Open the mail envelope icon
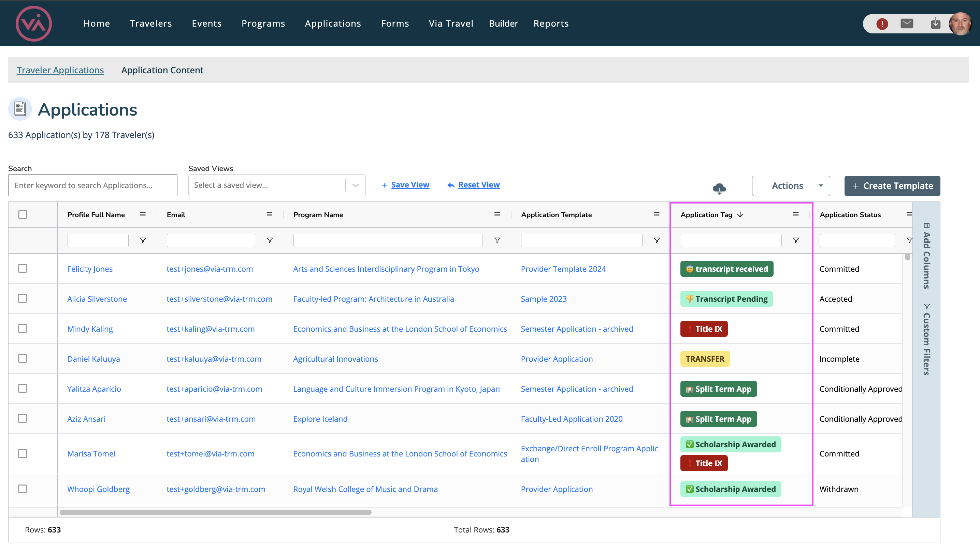 coord(907,24)
